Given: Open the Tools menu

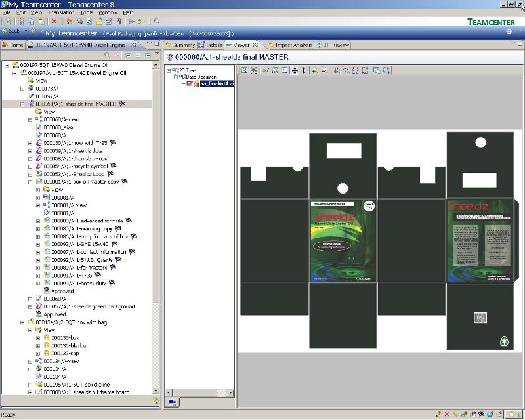Looking at the screenshot, I should click(87, 12).
